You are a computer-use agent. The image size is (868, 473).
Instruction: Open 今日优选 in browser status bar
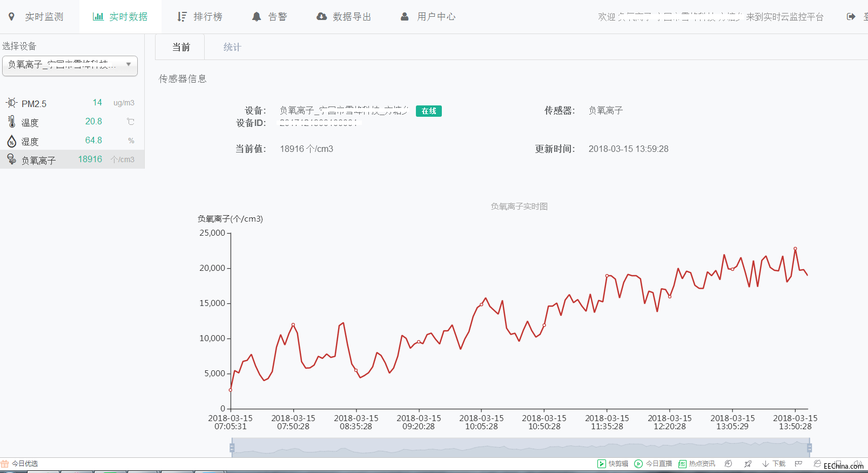point(25,463)
